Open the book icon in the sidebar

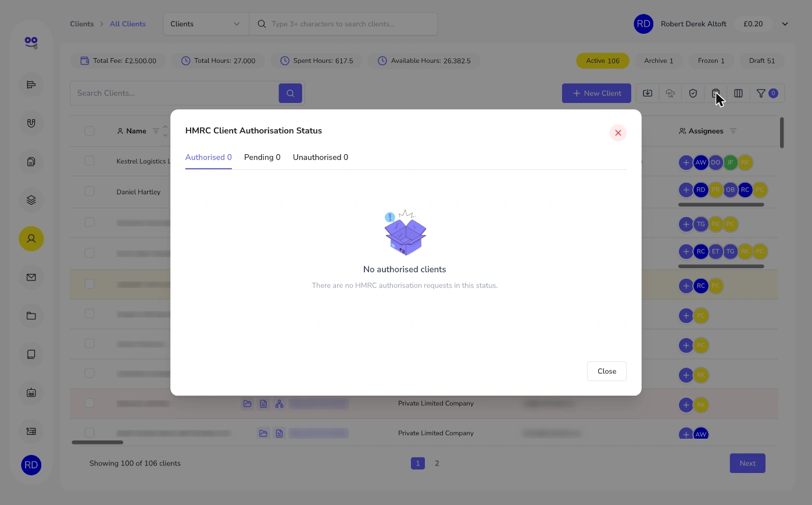point(31,354)
